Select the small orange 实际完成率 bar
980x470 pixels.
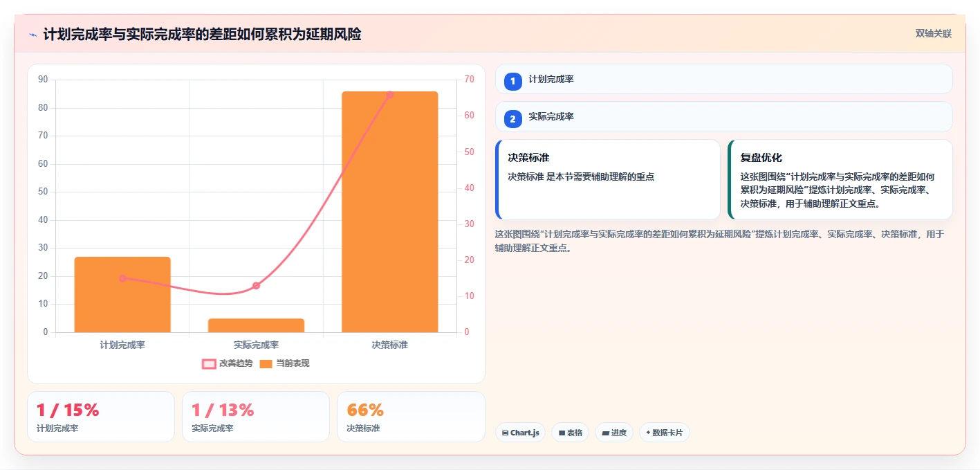256,325
